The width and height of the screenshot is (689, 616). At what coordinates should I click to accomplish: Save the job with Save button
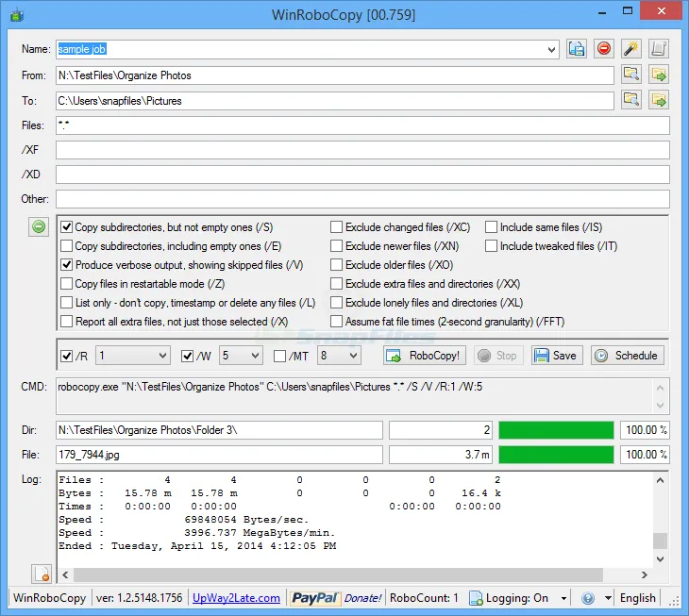[557, 356]
